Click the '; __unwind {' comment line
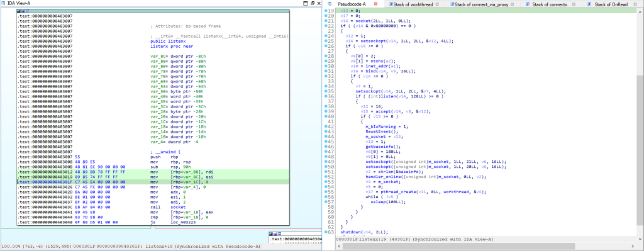The height and width of the screenshot is (251, 644). pyautogui.click(x=165, y=152)
